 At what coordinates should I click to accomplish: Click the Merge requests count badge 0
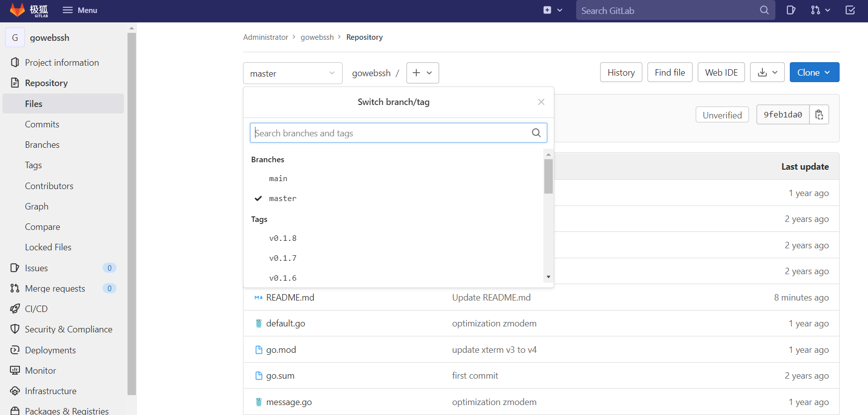pos(110,288)
